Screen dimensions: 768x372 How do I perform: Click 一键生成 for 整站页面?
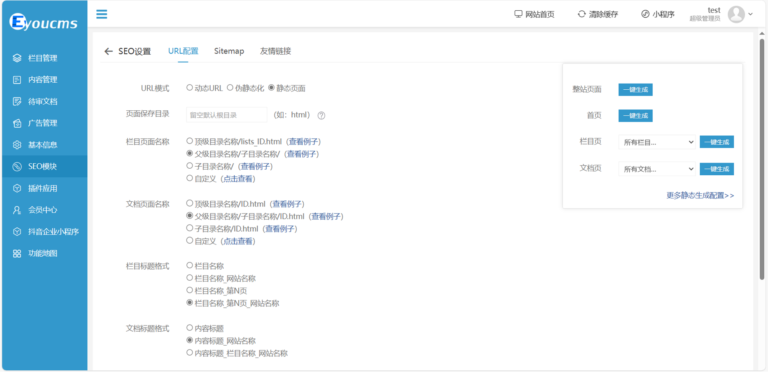click(635, 90)
